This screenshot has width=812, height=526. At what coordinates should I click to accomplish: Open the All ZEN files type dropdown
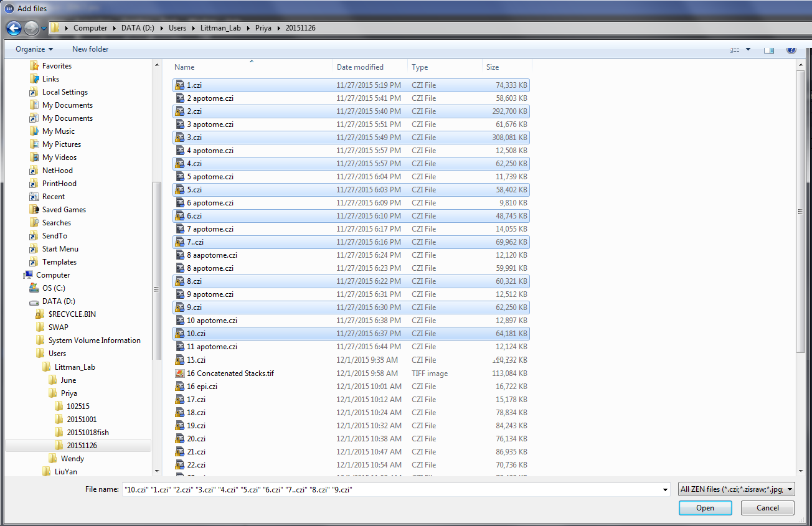737,489
